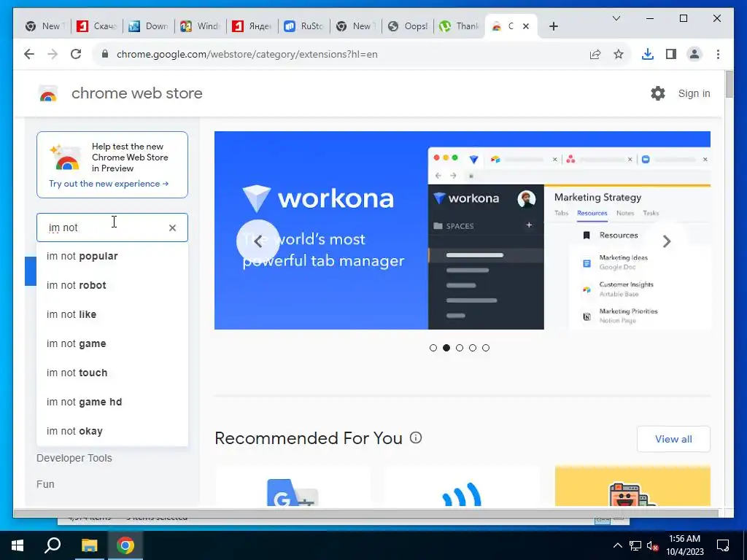Open Windows notification center
Image resolution: width=747 pixels, height=560 pixels.
point(723,545)
